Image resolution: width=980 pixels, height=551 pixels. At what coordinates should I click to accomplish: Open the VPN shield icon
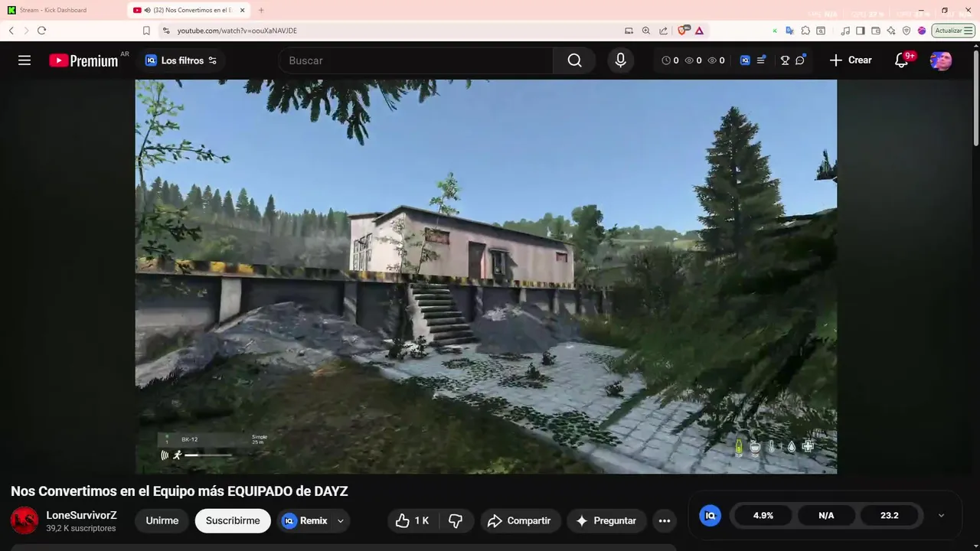906,31
